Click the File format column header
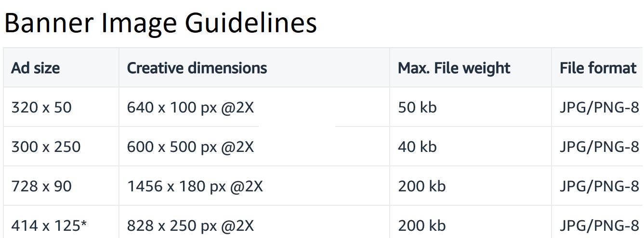644x238 pixels. (598, 68)
